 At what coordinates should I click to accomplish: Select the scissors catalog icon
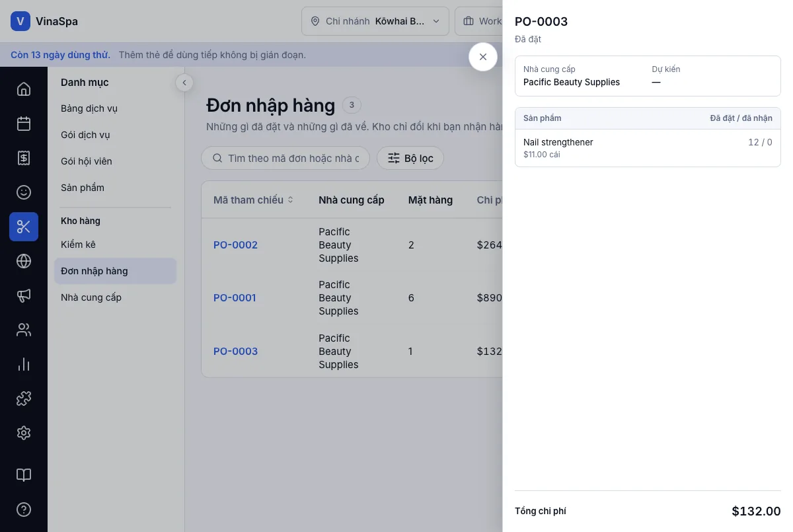point(24,227)
